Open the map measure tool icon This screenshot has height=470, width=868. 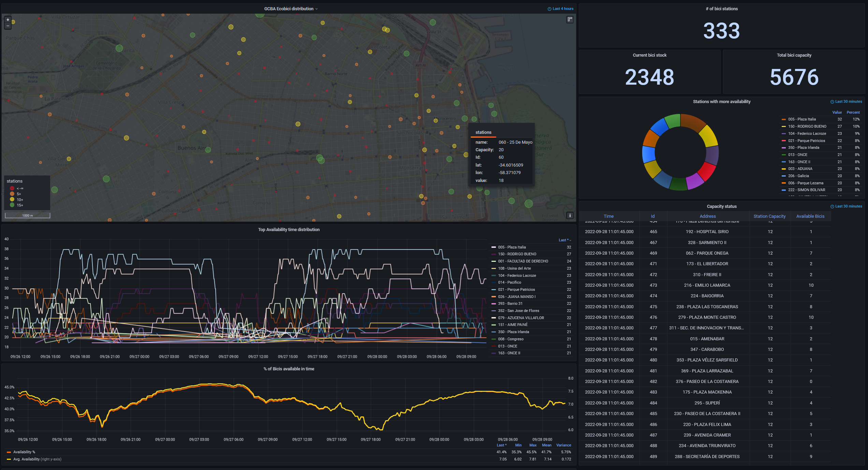[x=570, y=20]
